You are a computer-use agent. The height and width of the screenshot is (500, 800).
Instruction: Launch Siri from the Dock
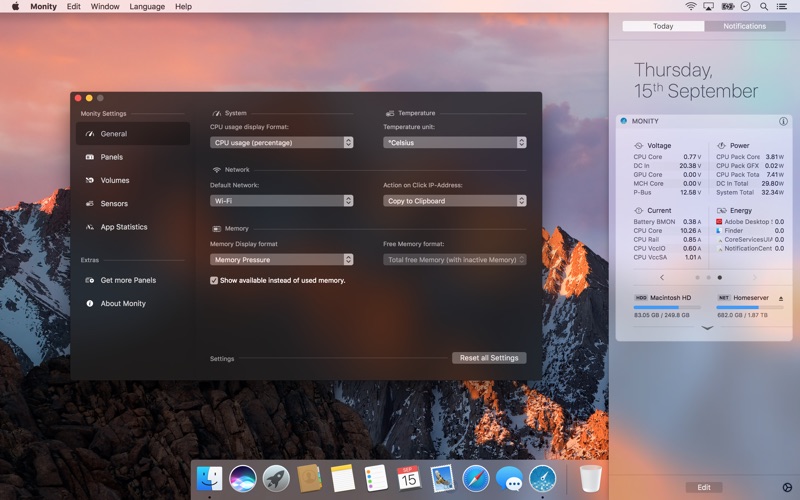click(x=242, y=479)
